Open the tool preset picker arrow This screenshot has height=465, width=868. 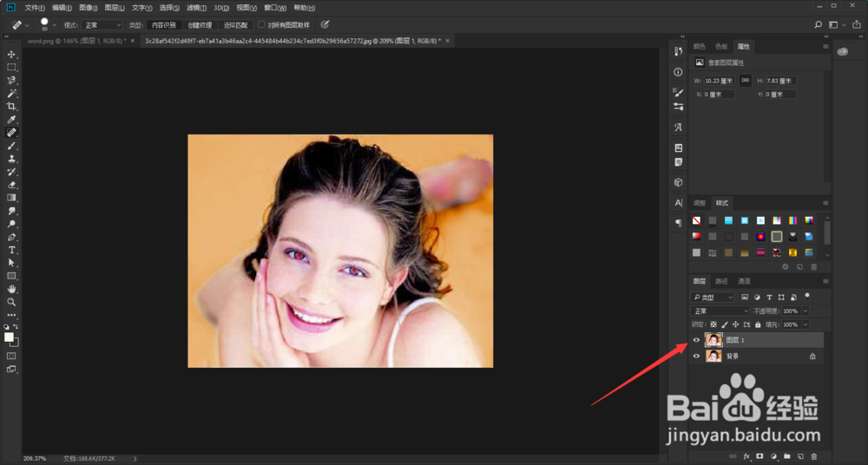click(27, 25)
